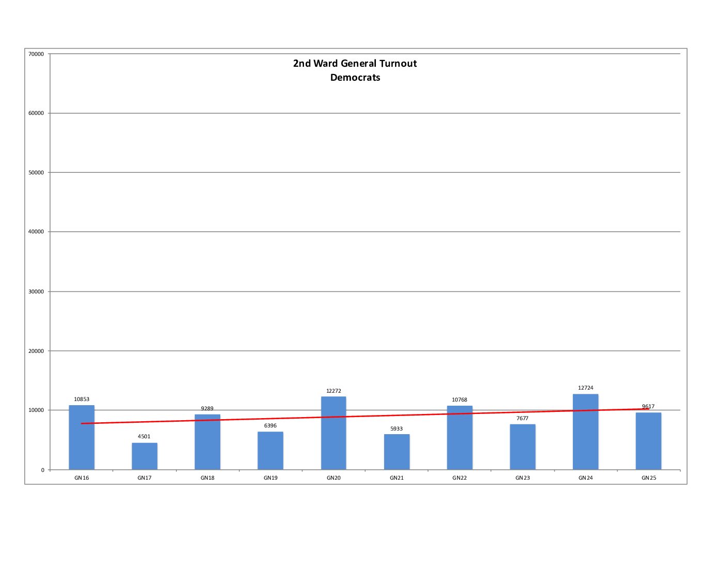Viewport: 728px width, 563px height.
Task: Click the chart title "2nd Ward General Turnout"
Action: (x=355, y=64)
